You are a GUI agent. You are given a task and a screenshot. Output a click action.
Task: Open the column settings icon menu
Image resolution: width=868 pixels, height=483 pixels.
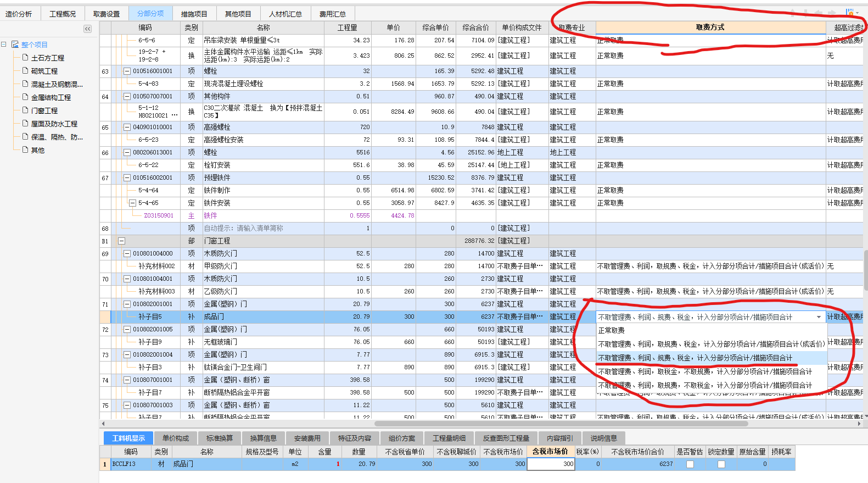pyautogui.click(x=851, y=13)
